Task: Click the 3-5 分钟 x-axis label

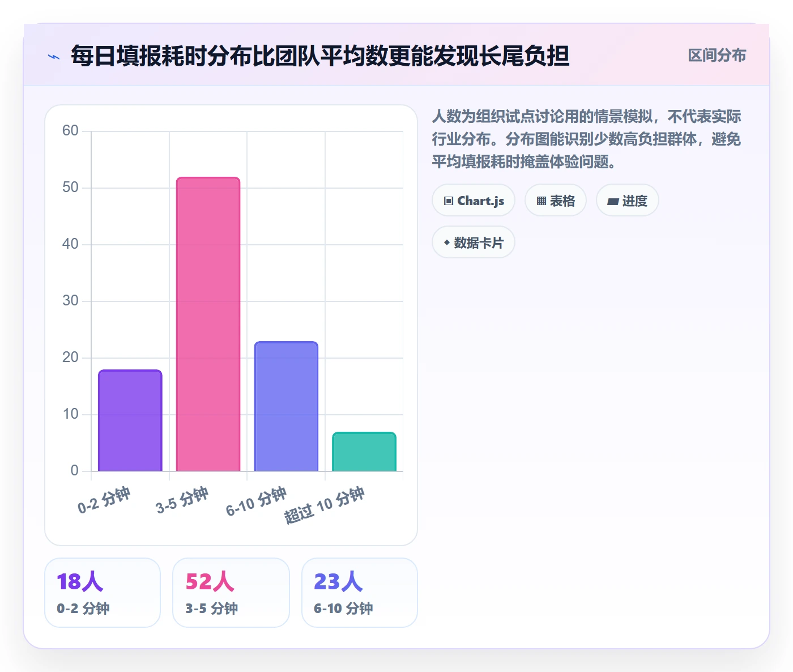Action: tap(182, 500)
